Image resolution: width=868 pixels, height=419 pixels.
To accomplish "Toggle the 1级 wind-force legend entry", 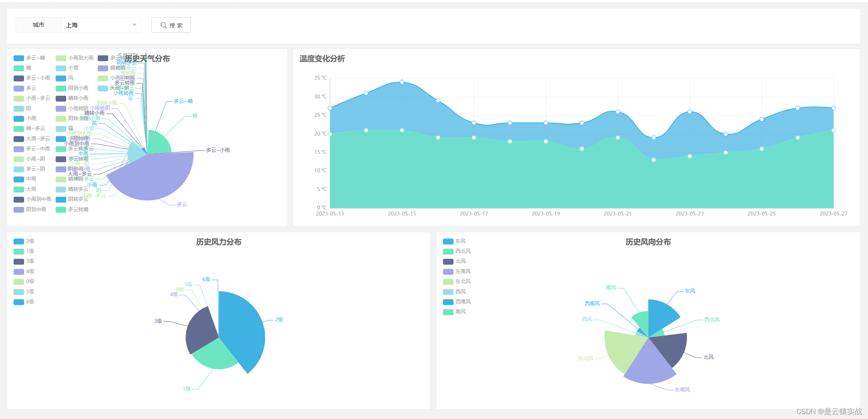I will coord(24,251).
